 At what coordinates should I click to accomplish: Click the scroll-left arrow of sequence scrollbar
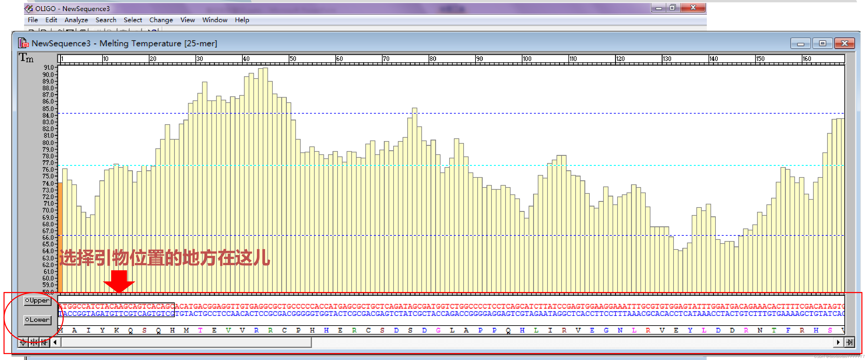(x=55, y=343)
